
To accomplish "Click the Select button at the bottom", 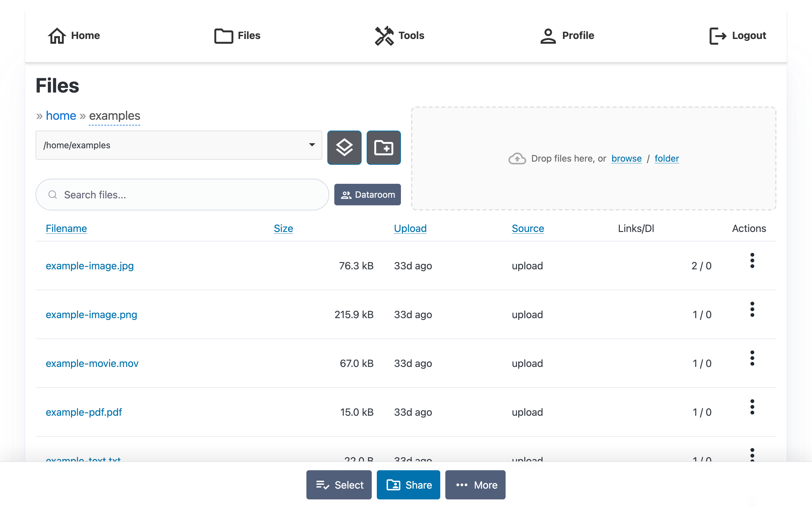I will coord(338,485).
